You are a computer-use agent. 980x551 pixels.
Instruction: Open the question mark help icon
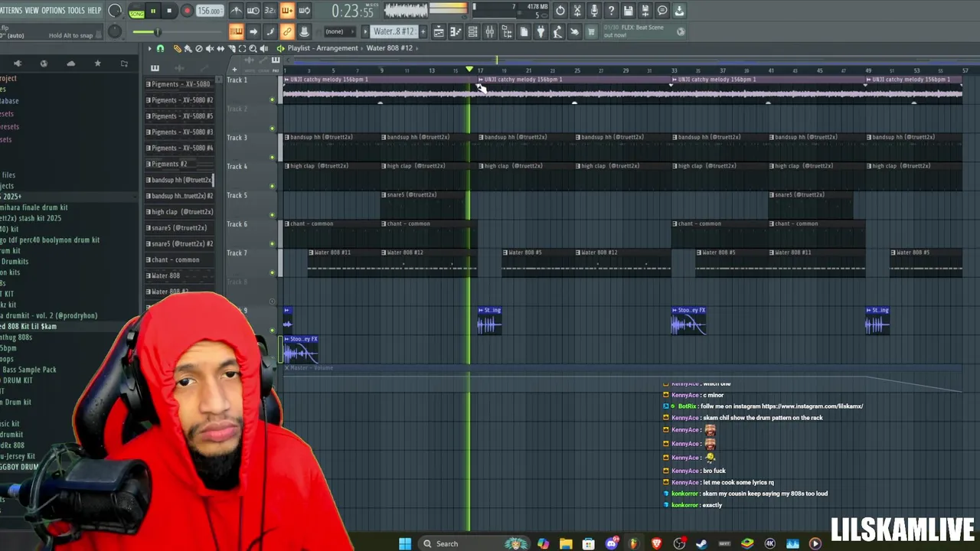pos(611,11)
